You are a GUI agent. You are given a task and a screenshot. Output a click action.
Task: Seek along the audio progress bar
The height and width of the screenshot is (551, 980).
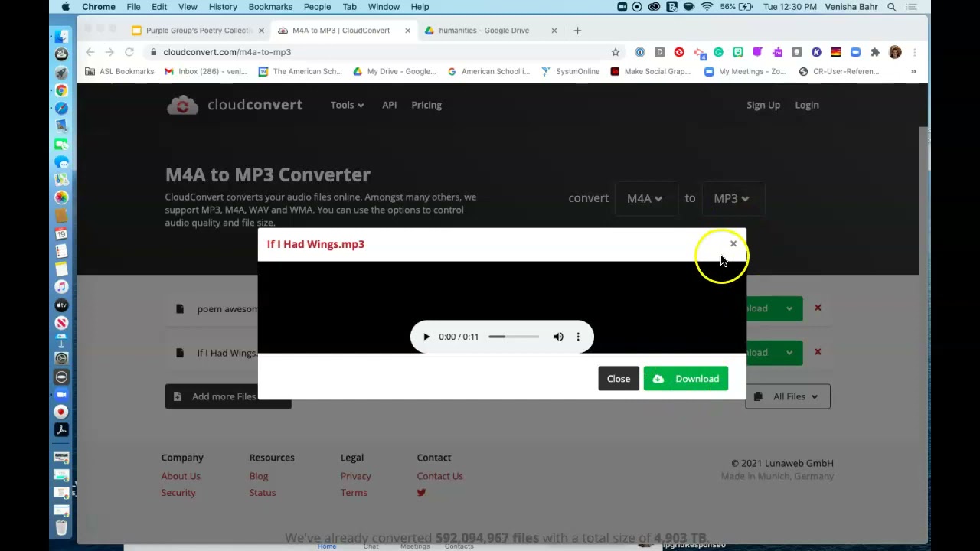[514, 337]
